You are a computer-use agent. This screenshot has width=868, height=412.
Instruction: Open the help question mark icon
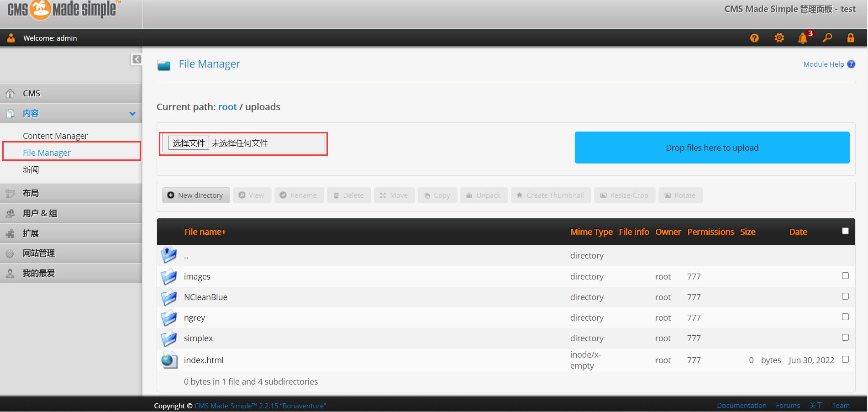coord(754,38)
